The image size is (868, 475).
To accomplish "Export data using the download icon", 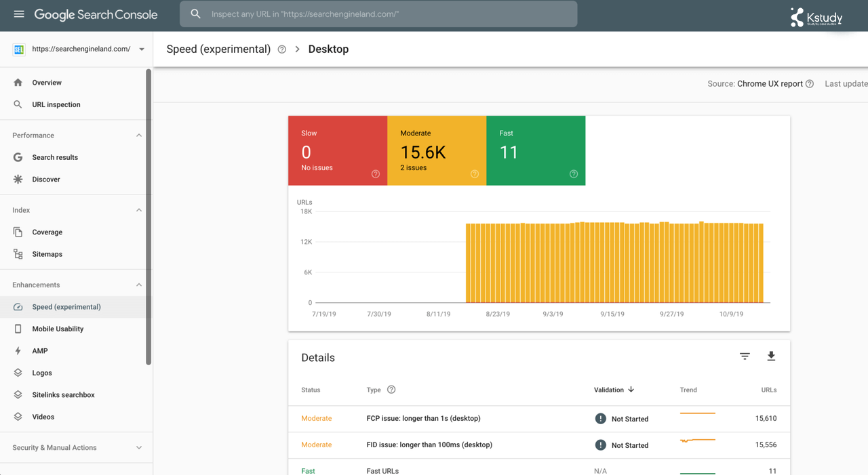I will click(771, 356).
